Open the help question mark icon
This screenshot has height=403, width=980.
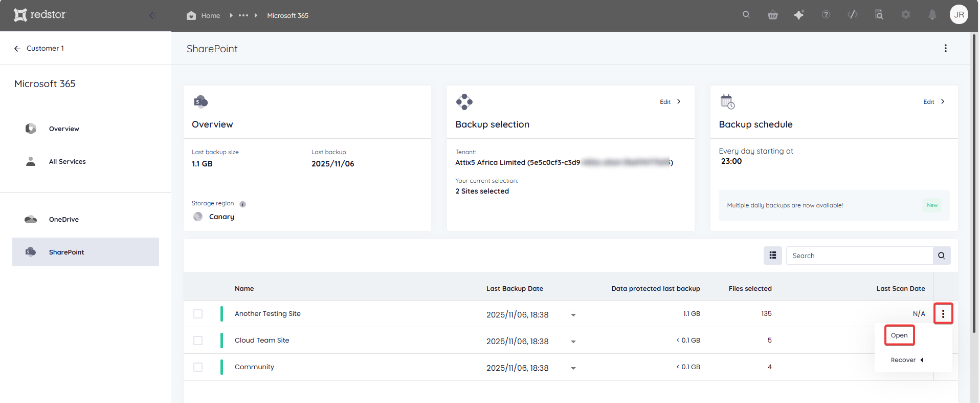click(x=826, y=15)
